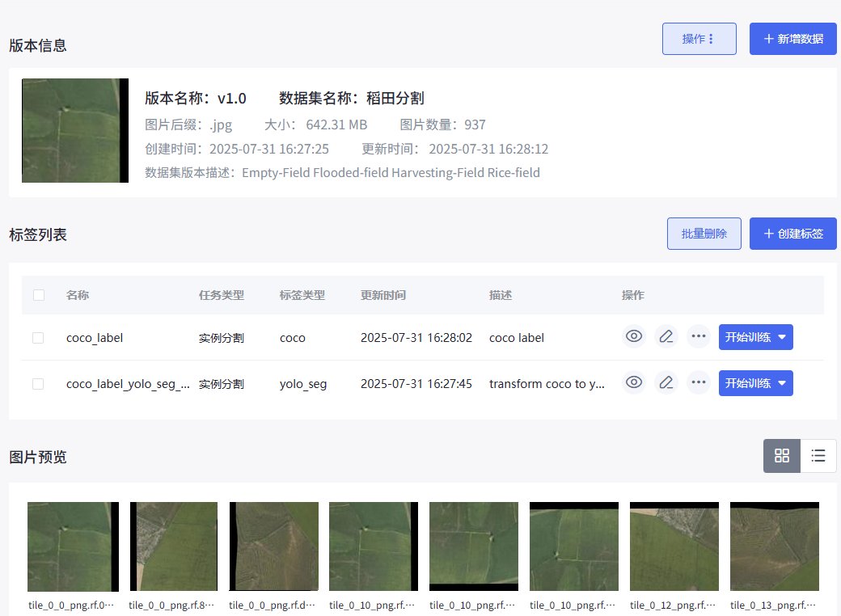
Task: Expand the 开始训练 dropdown for coco_label
Action: pos(781,336)
